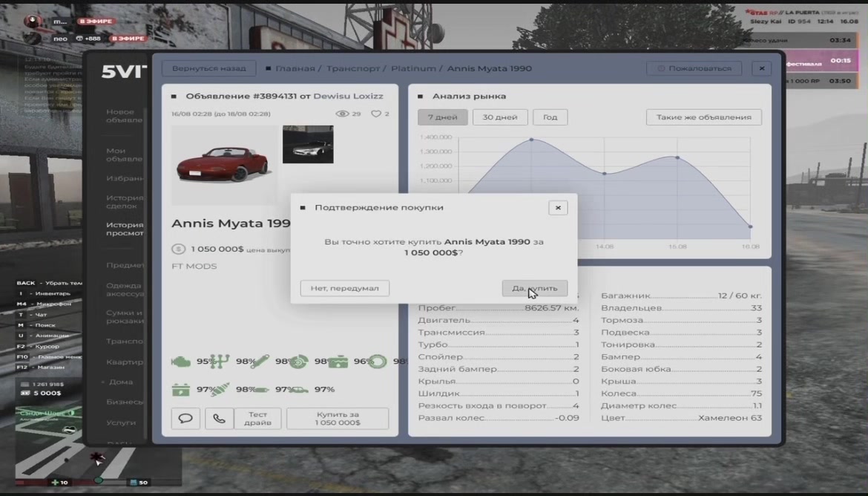Confirm purchase with 'Да, купить' button

534,288
